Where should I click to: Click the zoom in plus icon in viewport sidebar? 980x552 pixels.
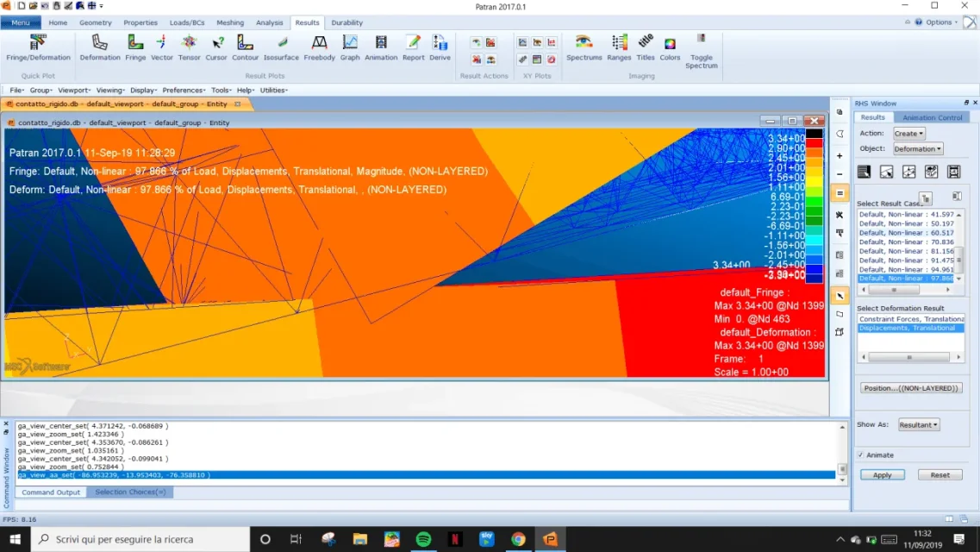[840, 155]
